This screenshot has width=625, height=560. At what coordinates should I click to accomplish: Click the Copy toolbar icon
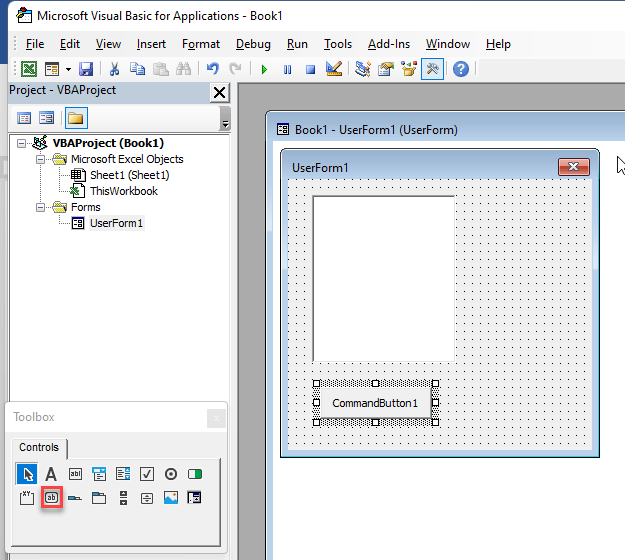click(x=138, y=69)
